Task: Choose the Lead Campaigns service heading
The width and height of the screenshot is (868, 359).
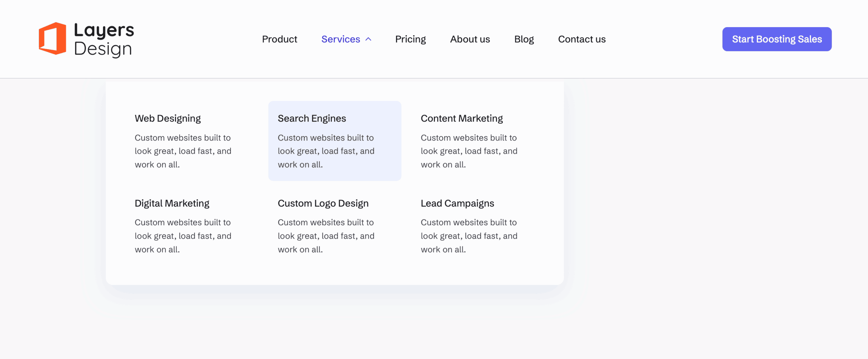Action: click(457, 203)
